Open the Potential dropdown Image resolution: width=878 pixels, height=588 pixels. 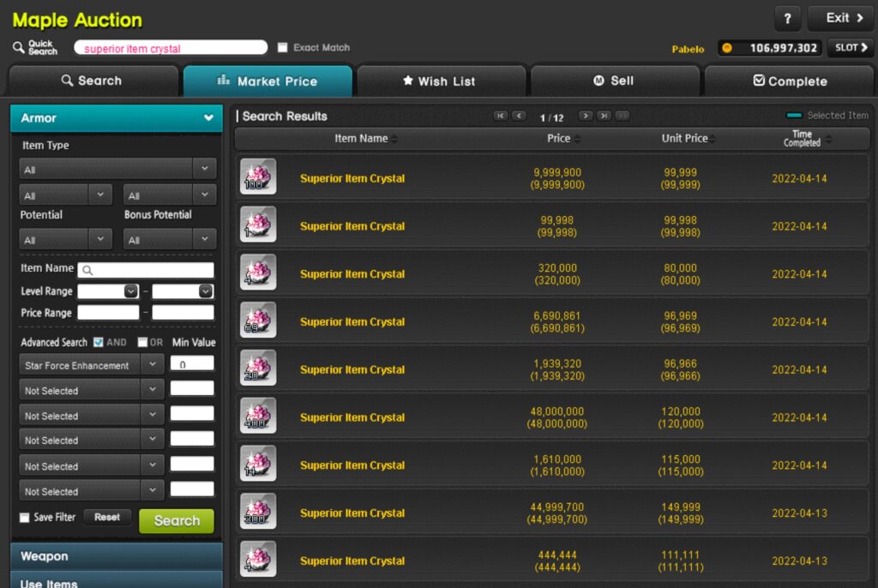pyautogui.click(x=65, y=240)
